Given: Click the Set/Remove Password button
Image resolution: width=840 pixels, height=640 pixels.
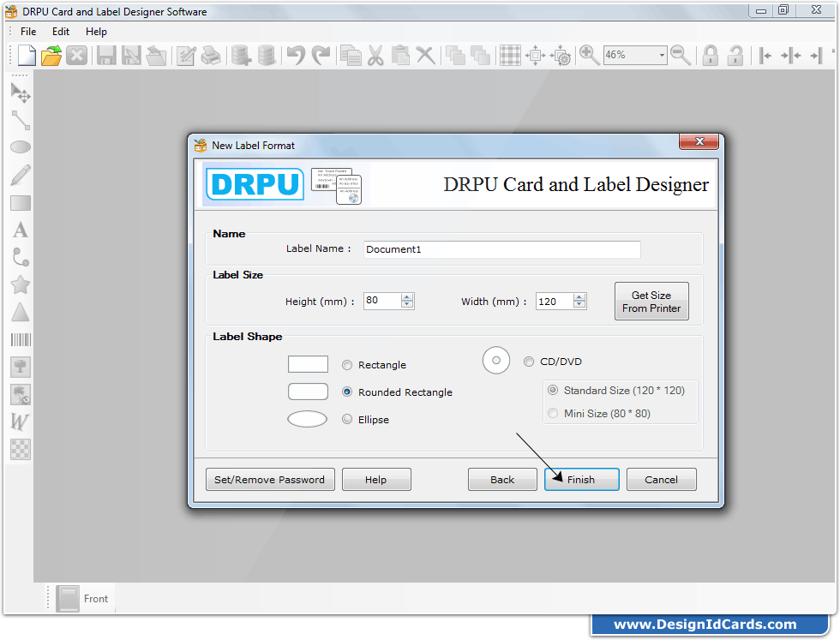Looking at the screenshot, I should [x=270, y=479].
